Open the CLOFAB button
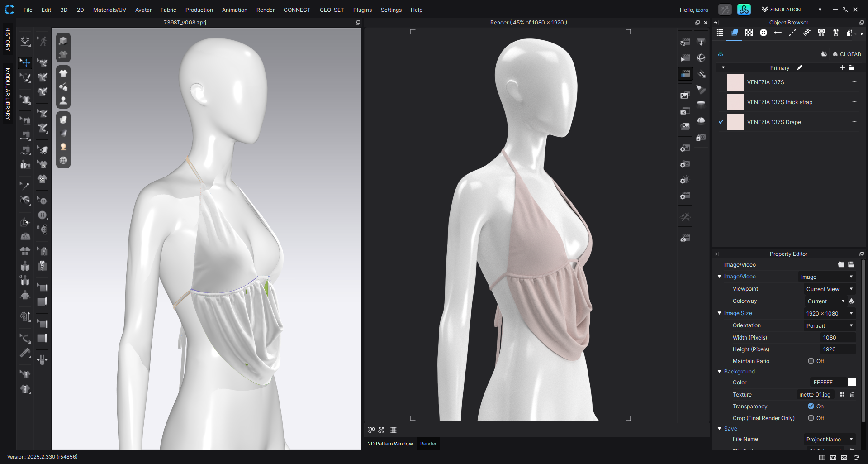Viewport: 868px width, 464px height. pos(847,54)
